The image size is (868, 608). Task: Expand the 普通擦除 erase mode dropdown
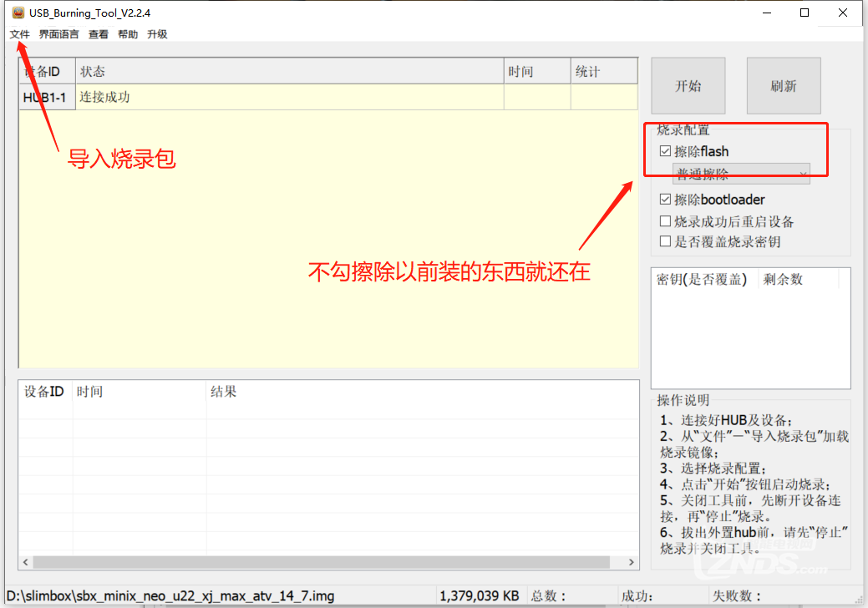point(740,174)
